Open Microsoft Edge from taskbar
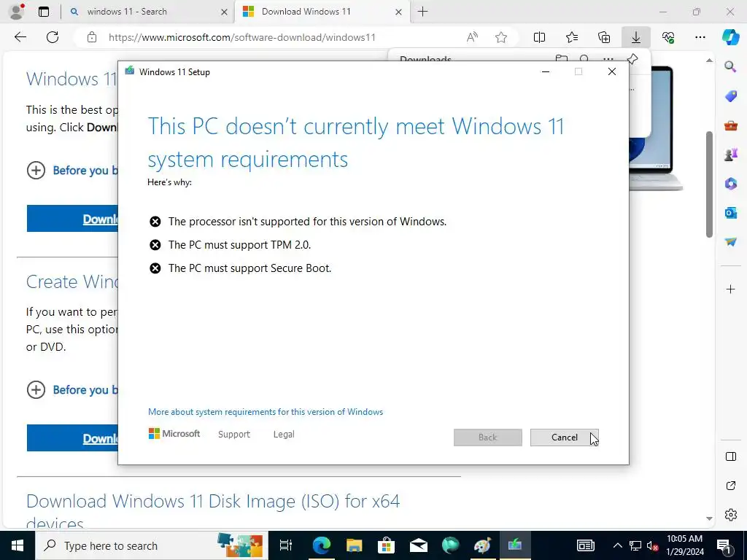This screenshot has width=747, height=560. [322, 545]
